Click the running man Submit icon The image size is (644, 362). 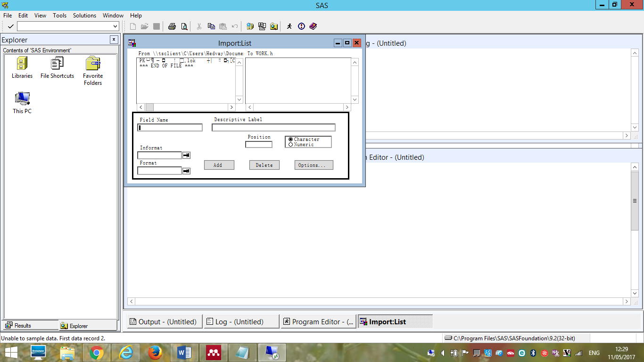tap(289, 26)
